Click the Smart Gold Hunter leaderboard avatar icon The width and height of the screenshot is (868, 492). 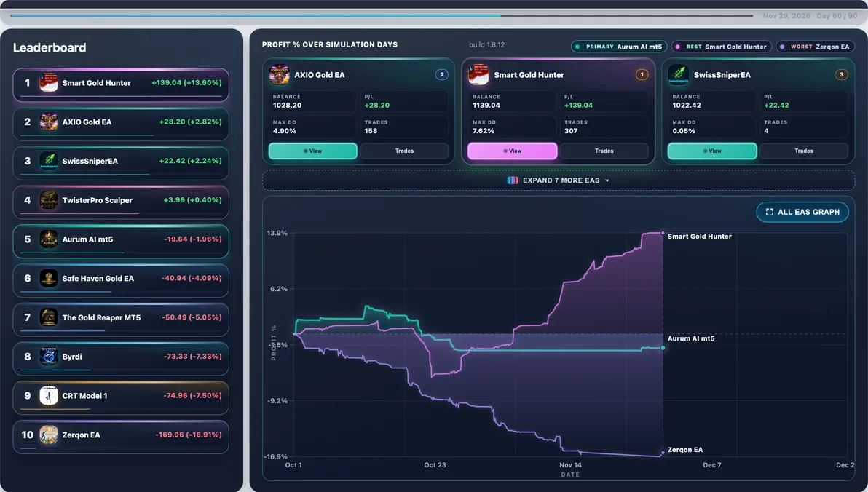tap(49, 83)
